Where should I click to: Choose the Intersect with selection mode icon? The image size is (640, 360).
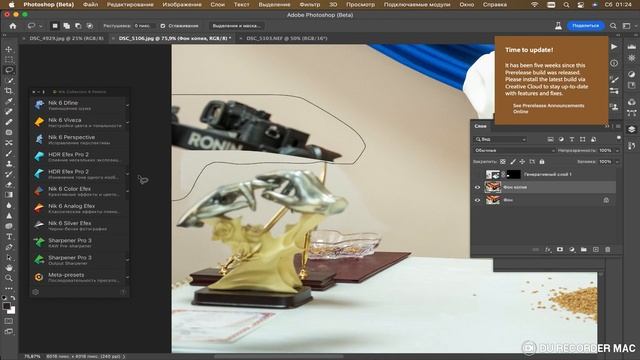pos(90,26)
